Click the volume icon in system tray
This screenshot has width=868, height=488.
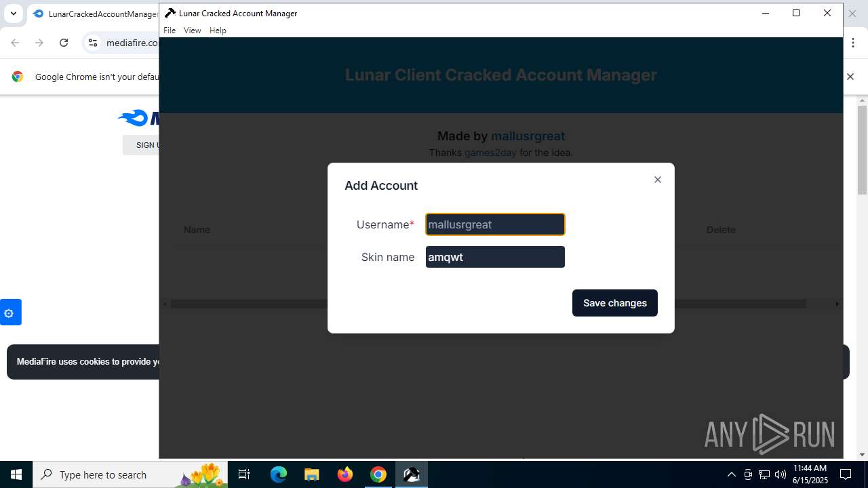click(x=780, y=474)
